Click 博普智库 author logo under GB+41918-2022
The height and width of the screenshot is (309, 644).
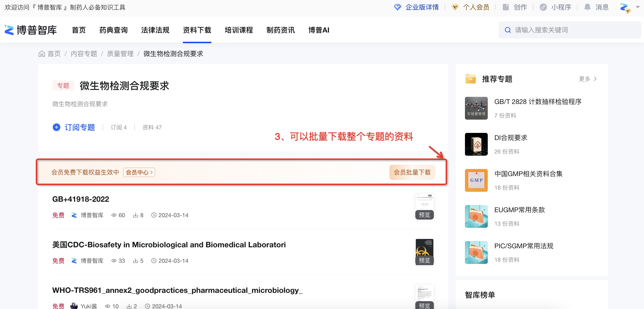pyautogui.click(x=74, y=215)
